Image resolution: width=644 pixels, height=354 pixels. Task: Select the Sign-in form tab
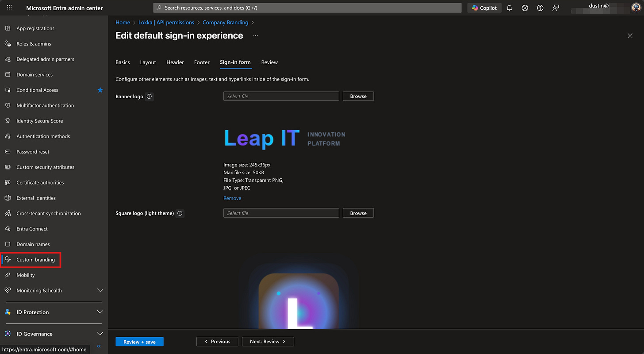(235, 62)
